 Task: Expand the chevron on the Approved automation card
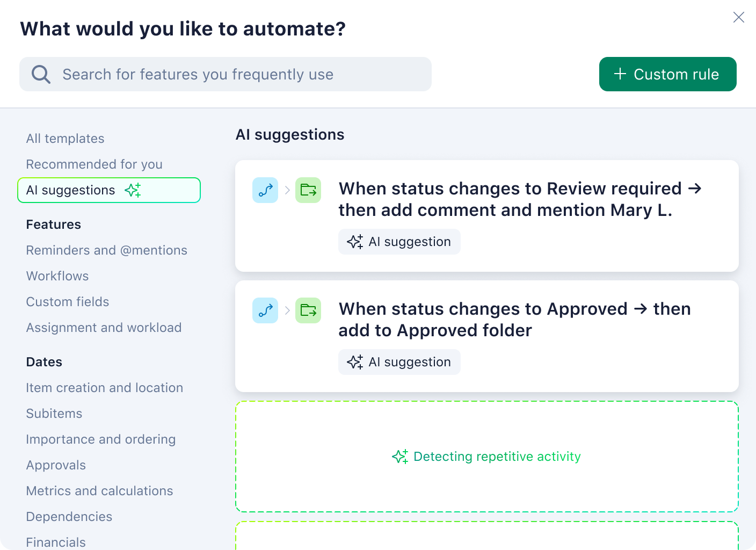[287, 310]
